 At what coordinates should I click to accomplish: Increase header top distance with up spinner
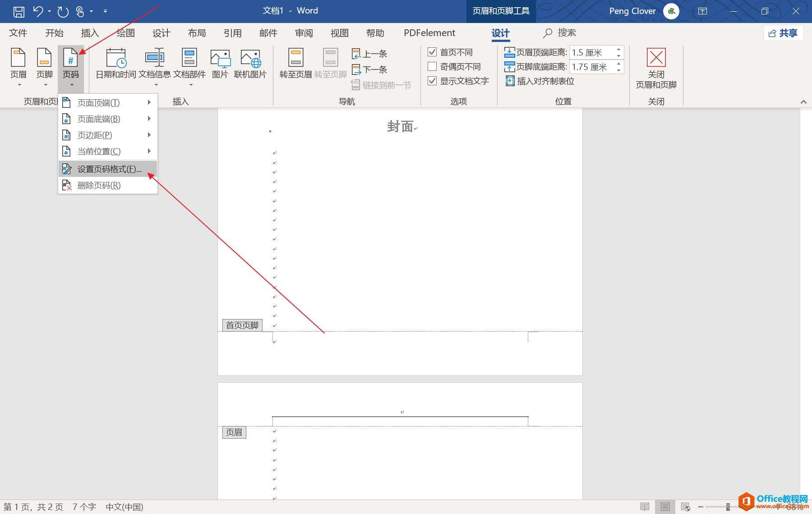619,49
